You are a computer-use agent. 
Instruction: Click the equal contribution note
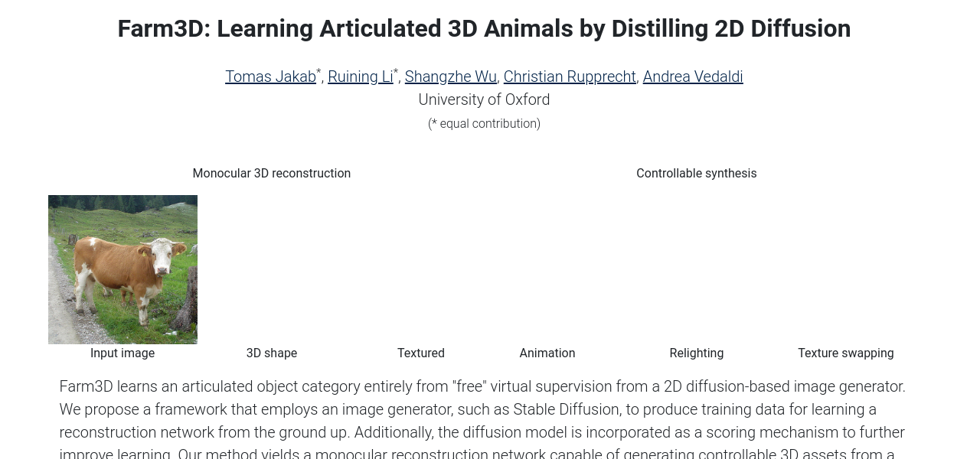point(484,123)
